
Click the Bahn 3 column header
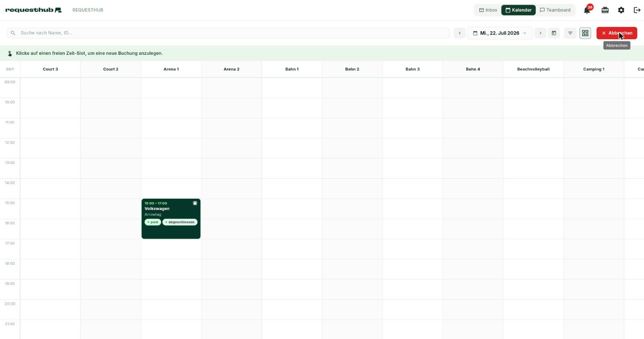(413, 69)
